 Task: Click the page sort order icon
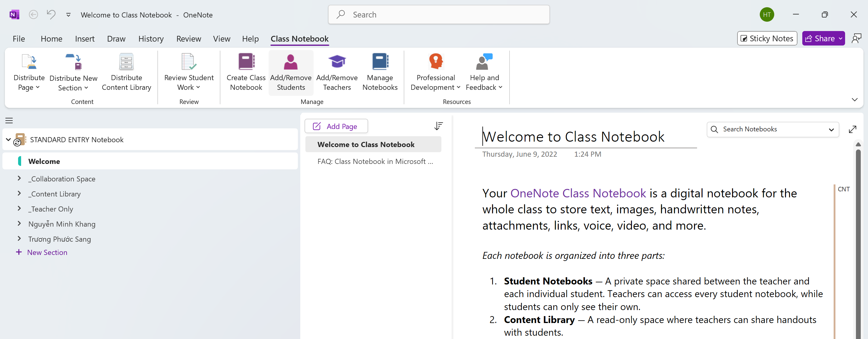click(438, 126)
